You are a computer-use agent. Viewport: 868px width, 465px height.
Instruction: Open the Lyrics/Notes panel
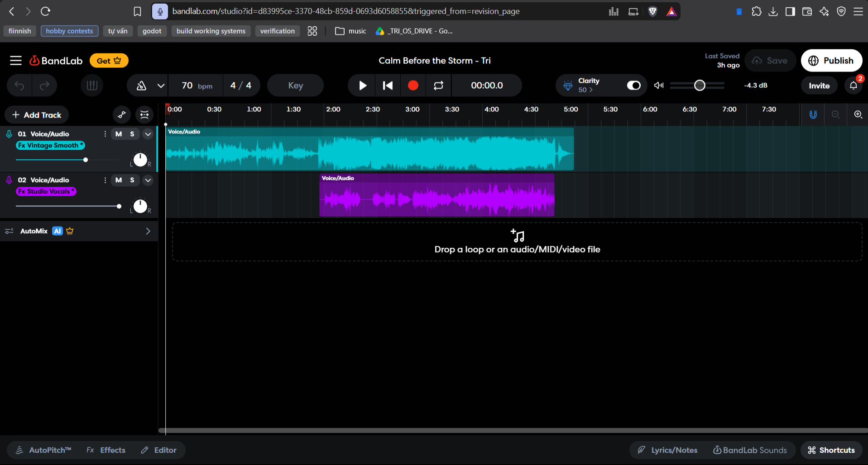click(667, 450)
